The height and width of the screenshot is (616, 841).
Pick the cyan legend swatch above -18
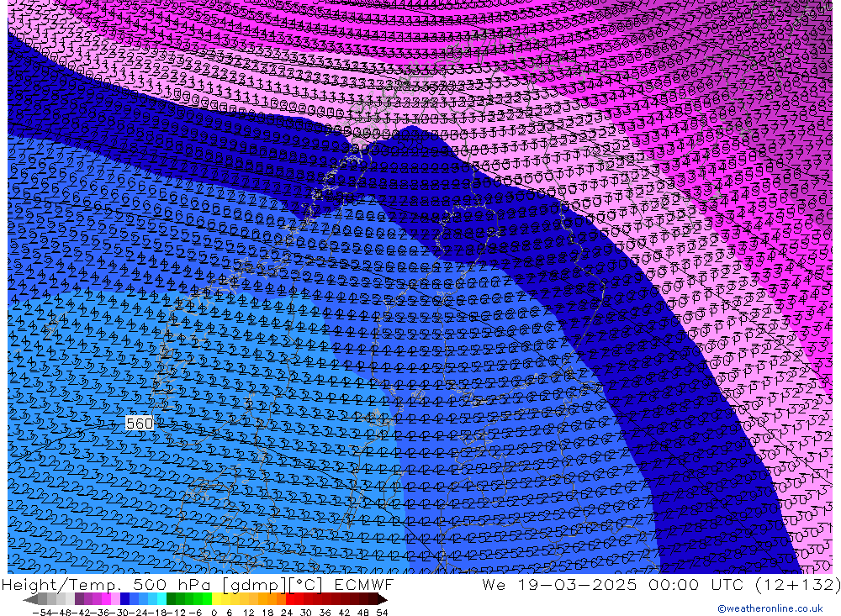pyautogui.click(x=161, y=600)
